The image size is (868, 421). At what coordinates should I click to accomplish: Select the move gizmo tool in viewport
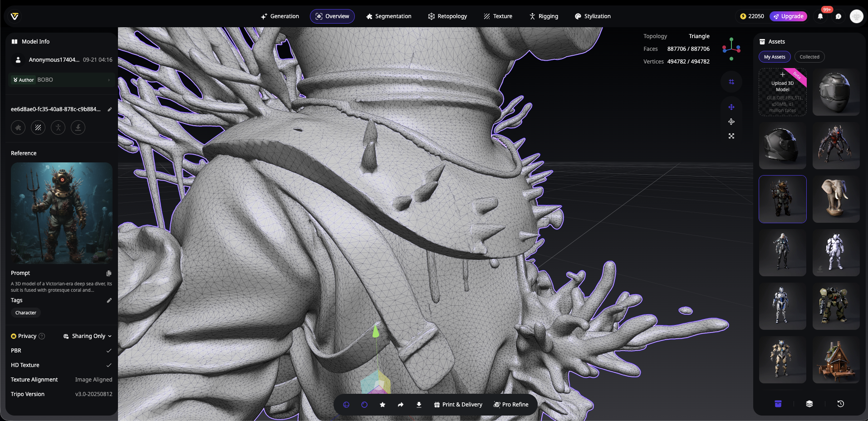click(x=731, y=107)
